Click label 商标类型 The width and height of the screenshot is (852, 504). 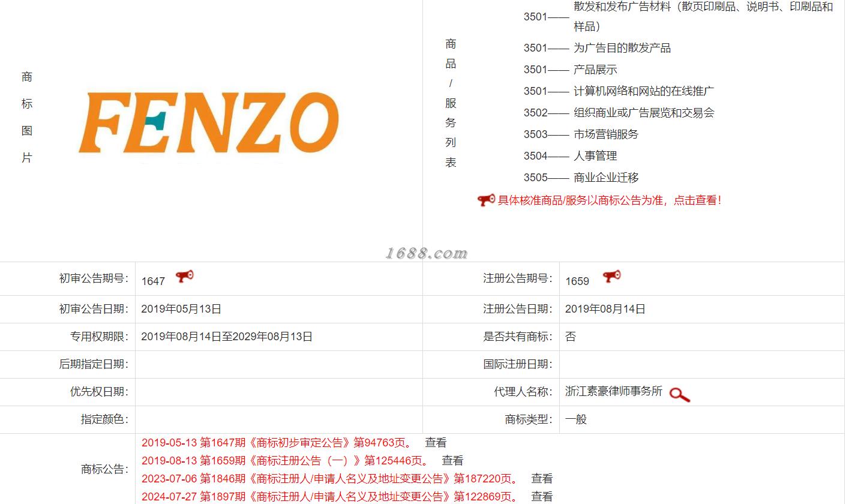(529, 419)
